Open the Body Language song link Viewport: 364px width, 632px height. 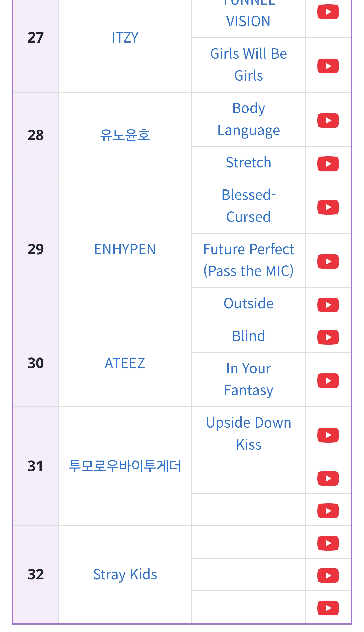tap(248, 119)
